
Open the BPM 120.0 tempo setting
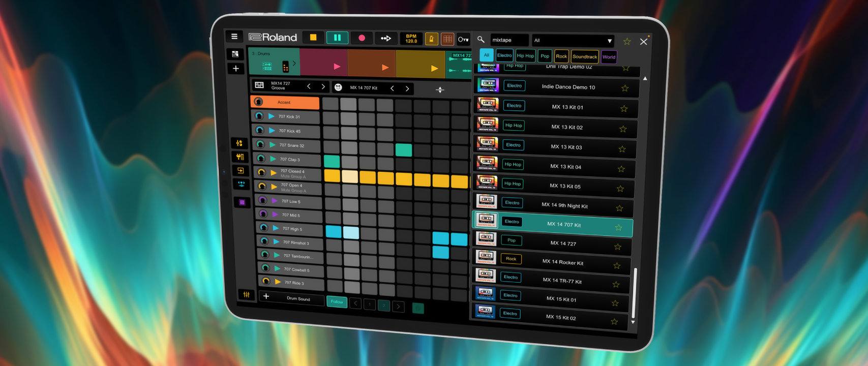tap(411, 39)
